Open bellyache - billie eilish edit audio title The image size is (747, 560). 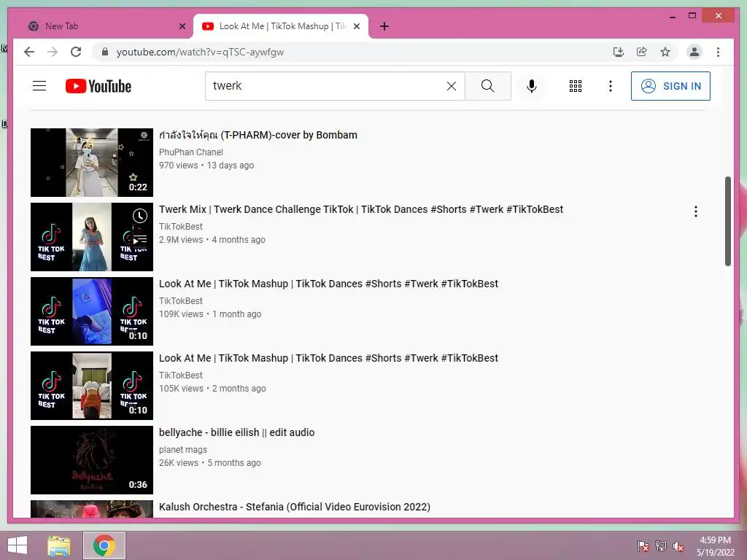(x=237, y=432)
